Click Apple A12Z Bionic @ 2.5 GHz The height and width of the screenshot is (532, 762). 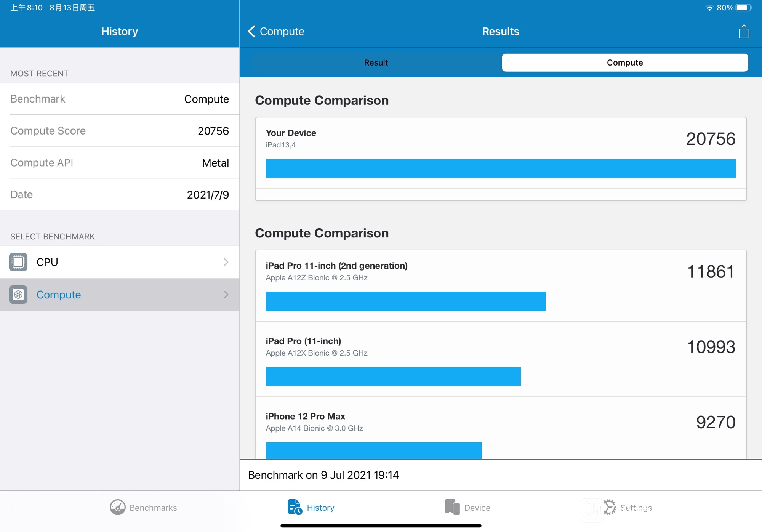[x=316, y=277]
